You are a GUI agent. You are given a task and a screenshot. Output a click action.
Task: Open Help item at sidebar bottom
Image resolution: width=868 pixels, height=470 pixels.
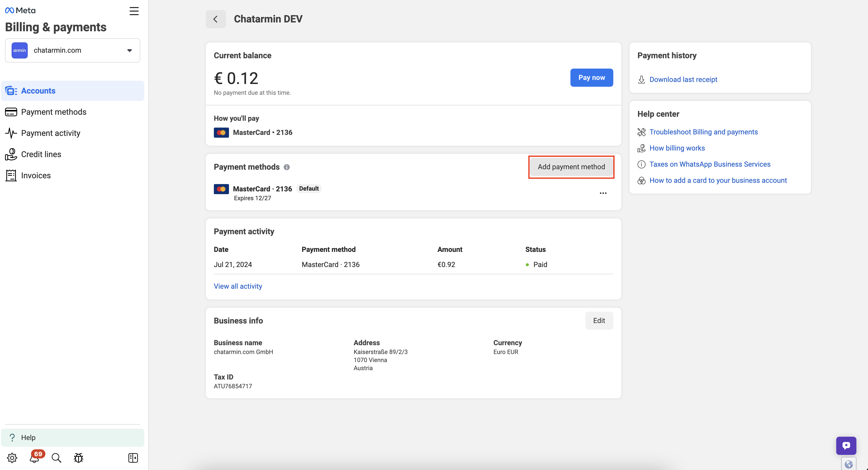[28, 437]
